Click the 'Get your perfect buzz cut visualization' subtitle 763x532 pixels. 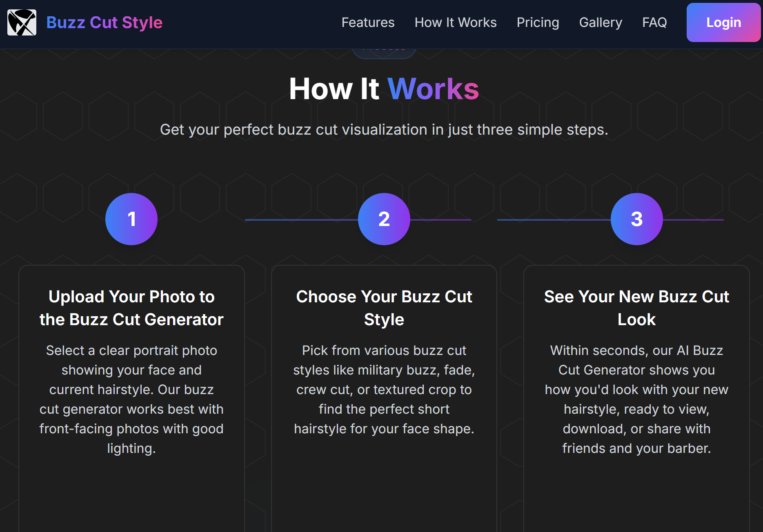384,130
